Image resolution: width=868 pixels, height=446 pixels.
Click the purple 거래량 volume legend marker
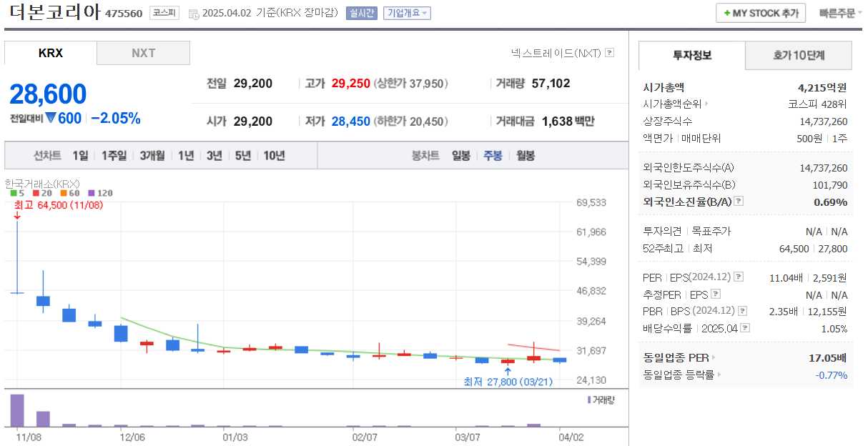pyautogui.click(x=589, y=400)
